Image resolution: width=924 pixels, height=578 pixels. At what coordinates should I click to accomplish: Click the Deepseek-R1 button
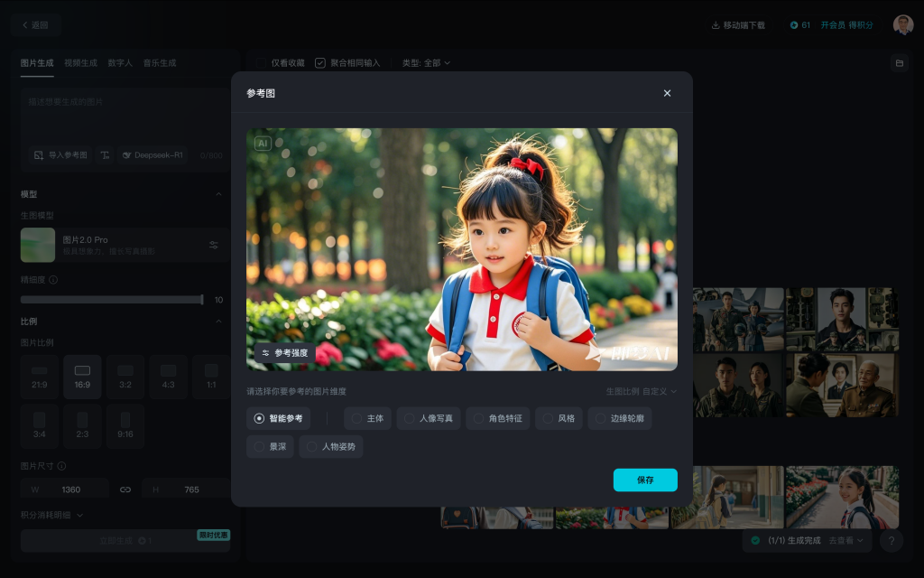(152, 155)
